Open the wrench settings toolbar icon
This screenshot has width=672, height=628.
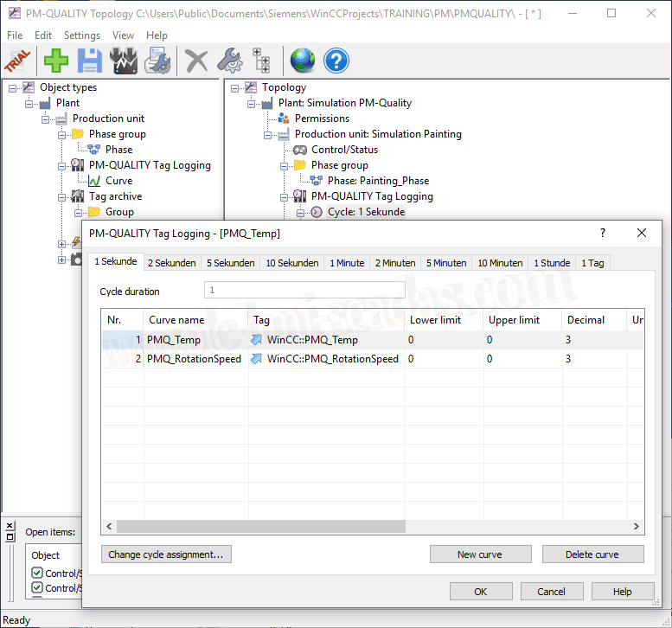[x=229, y=61]
